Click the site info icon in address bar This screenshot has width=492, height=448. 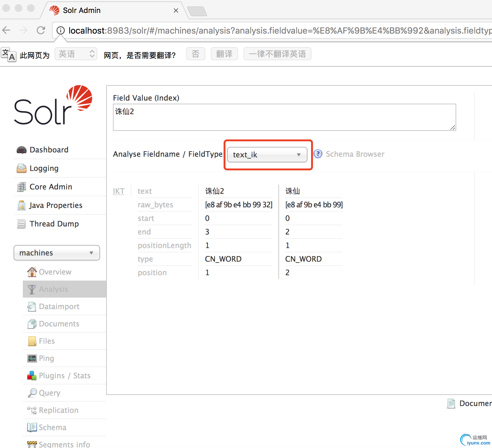coord(61,30)
